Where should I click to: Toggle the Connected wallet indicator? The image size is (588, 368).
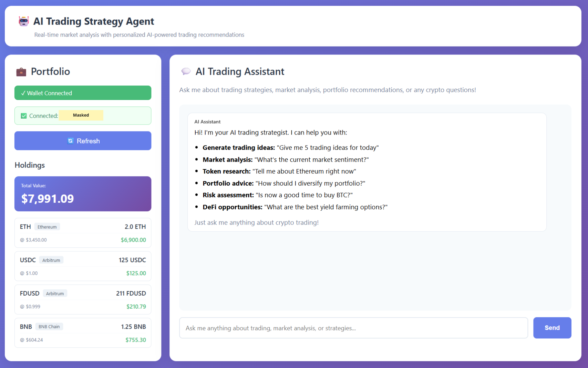pos(83,116)
